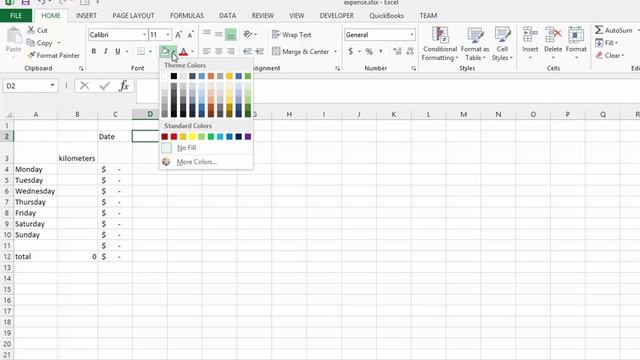
Task: Switch to the FORMULAS tab
Action: pos(187,16)
